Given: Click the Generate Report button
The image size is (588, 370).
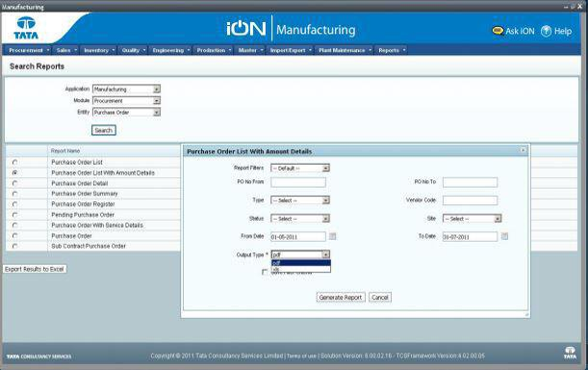Looking at the screenshot, I should [x=341, y=297].
